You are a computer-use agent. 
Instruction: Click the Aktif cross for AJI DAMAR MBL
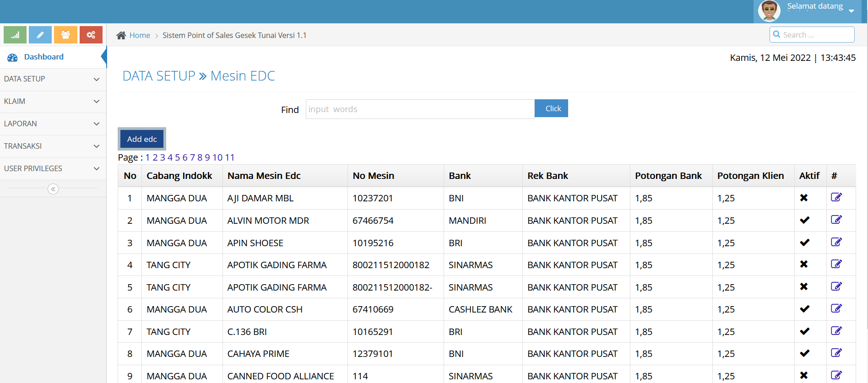(x=804, y=198)
